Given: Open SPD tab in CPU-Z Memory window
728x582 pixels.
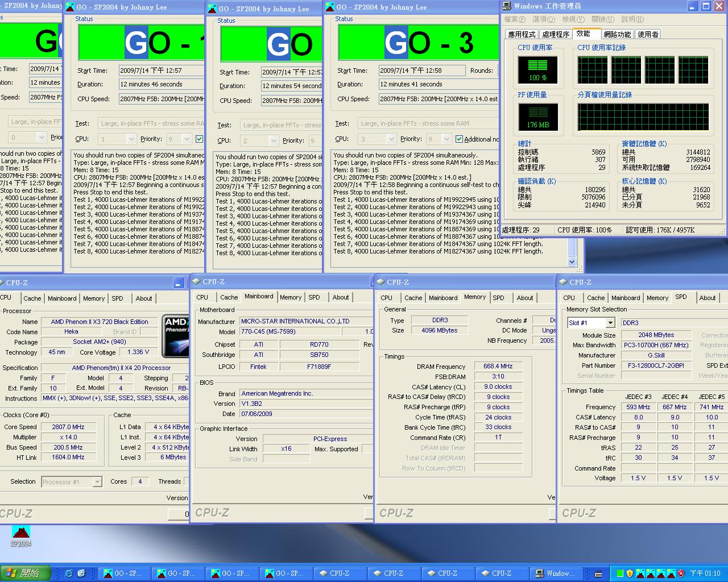Looking at the screenshot, I should [x=499, y=298].
